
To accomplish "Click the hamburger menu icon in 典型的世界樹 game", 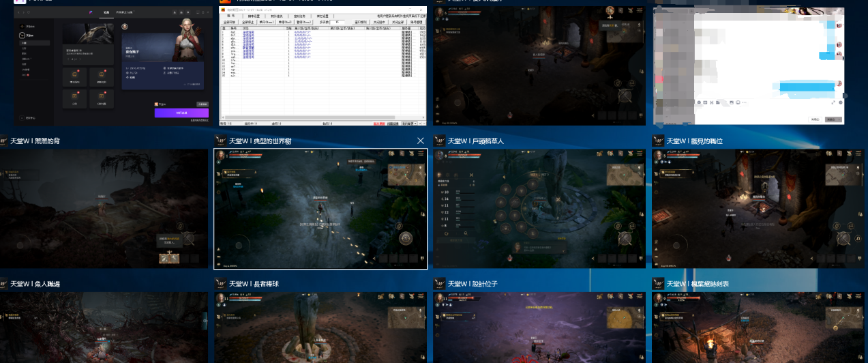I will click(421, 154).
